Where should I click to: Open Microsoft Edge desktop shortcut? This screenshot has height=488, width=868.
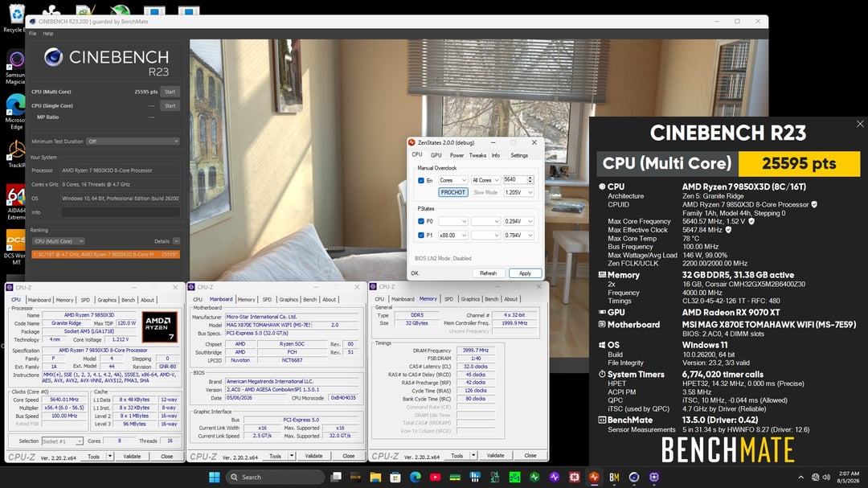[15, 111]
